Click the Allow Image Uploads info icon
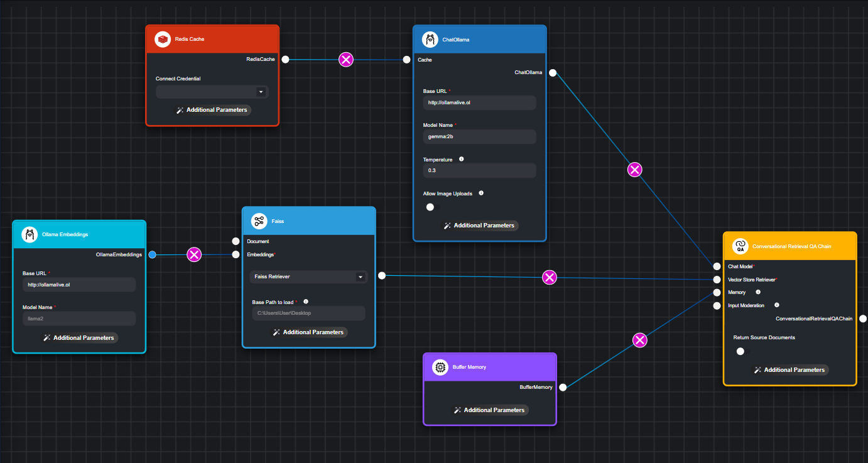 tap(481, 193)
